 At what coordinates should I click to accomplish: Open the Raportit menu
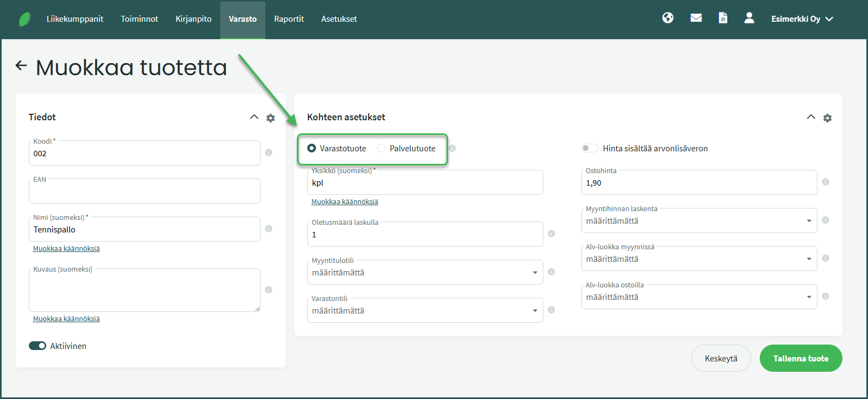coord(289,19)
